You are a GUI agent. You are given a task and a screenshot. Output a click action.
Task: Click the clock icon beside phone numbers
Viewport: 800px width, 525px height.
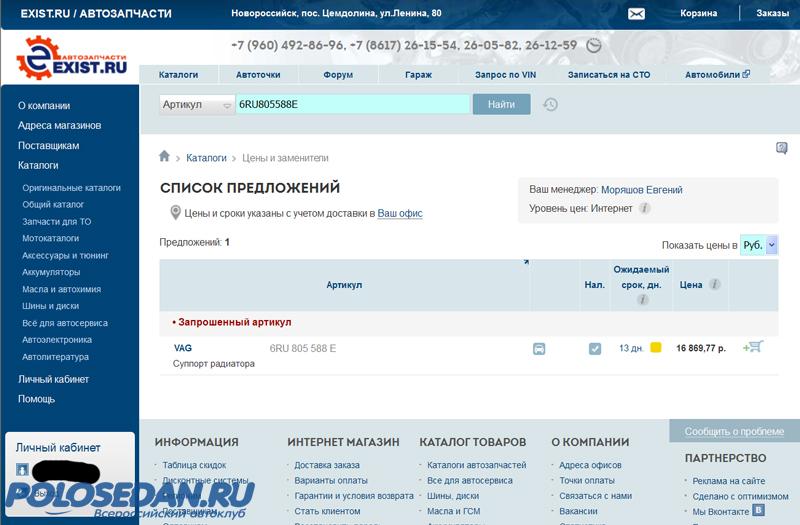[593, 45]
